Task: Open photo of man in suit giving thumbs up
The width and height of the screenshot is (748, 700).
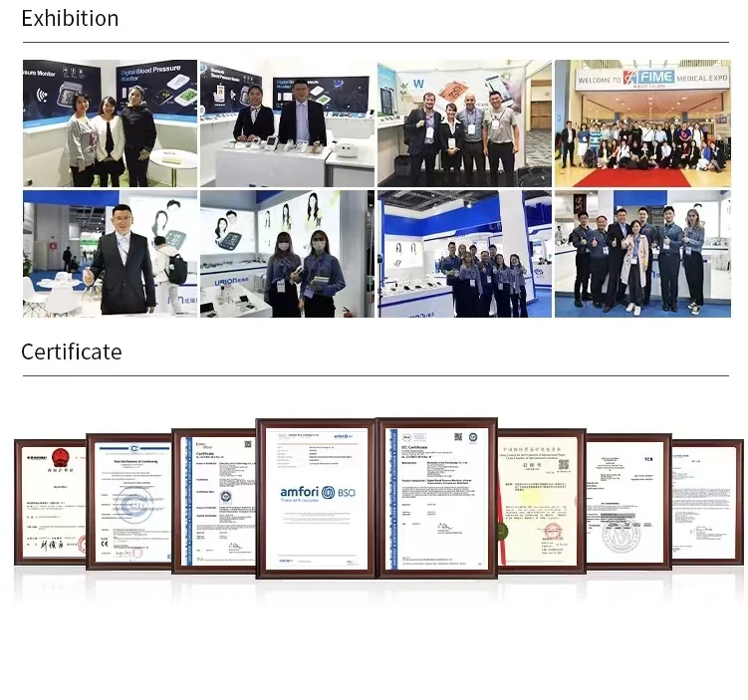Action: pyautogui.click(x=110, y=254)
